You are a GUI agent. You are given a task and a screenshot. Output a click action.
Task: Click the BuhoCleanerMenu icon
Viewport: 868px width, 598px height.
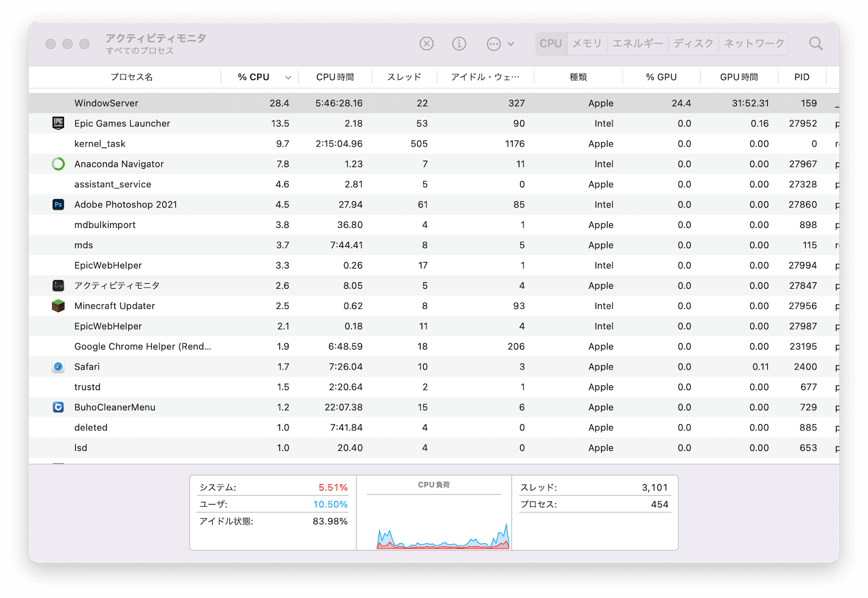[58, 408]
